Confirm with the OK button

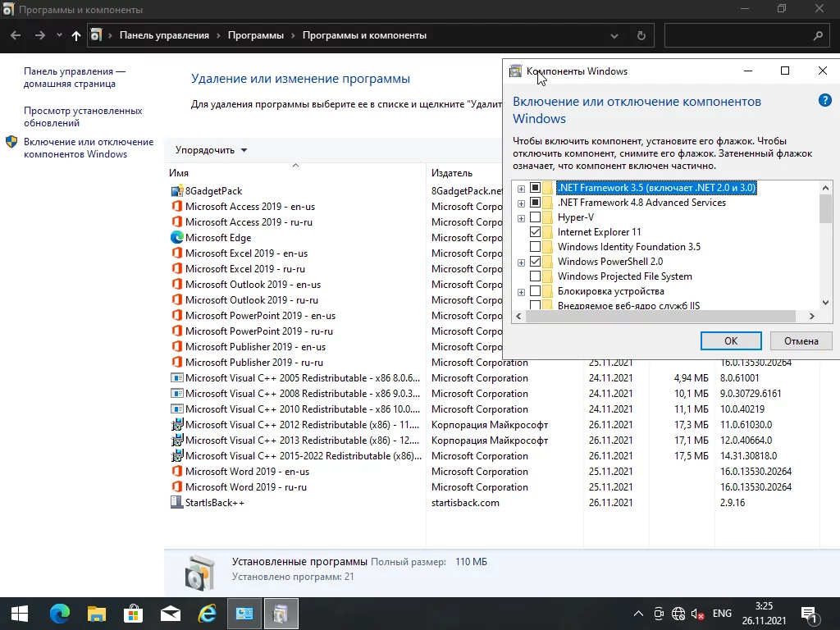click(731, 340)
